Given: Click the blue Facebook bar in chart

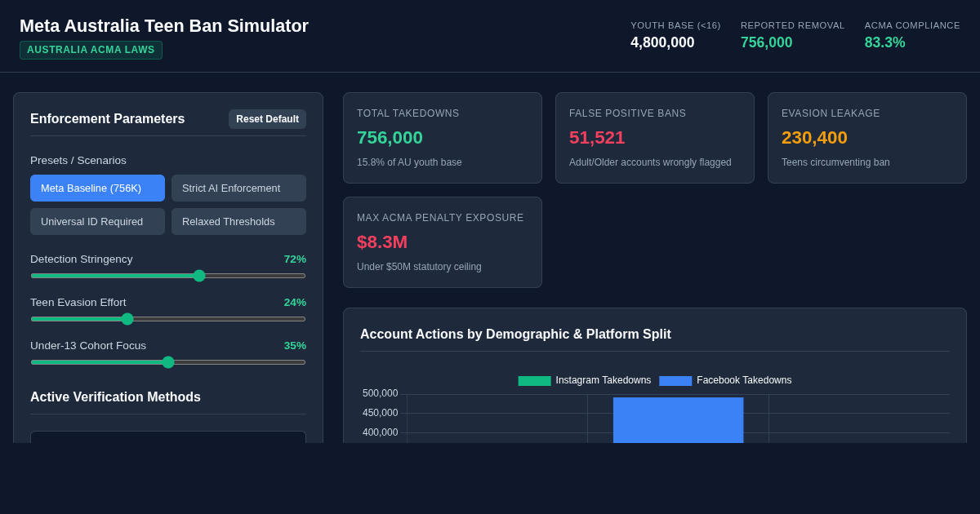Looking at the screenshot, I should [679, 420].
